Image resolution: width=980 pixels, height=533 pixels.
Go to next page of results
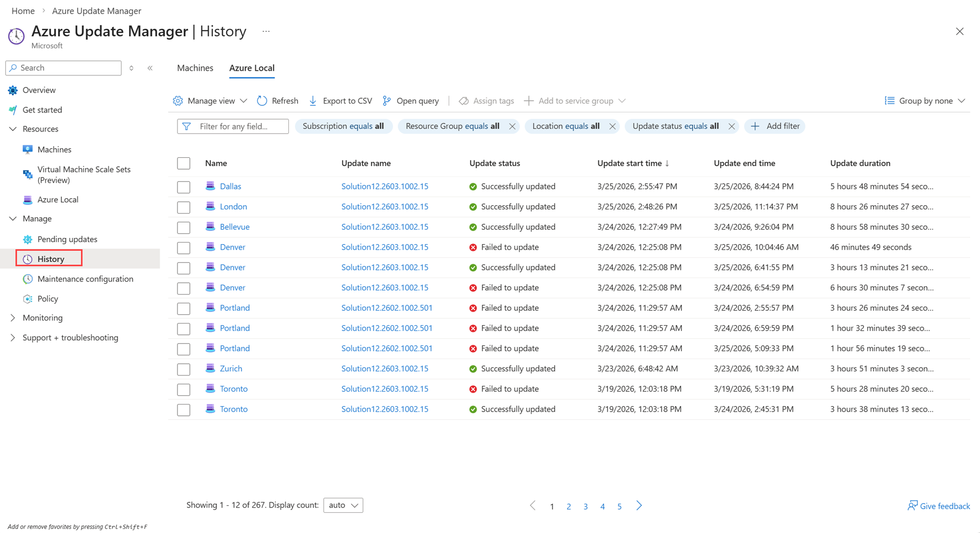(x=639, y=506)
